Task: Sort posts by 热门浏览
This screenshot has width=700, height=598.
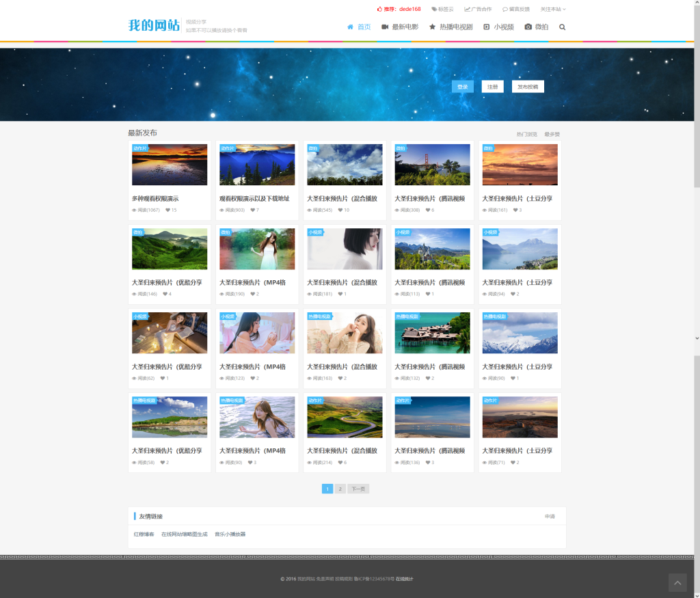Action: coord(526,135)
